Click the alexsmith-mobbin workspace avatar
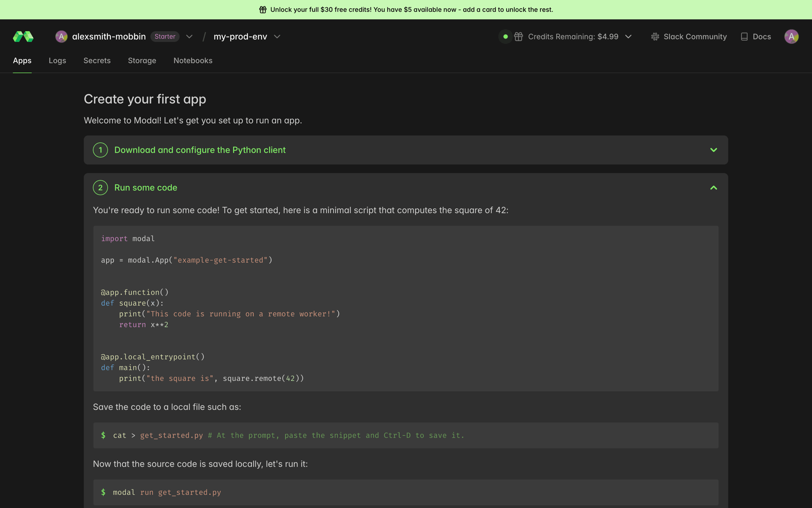This screenshot has height=508, width=812. pos(61,37)
